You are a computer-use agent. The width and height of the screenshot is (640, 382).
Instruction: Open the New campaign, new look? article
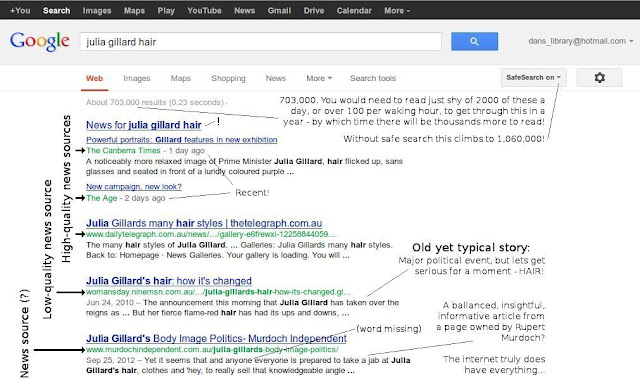tap(134, 187)
